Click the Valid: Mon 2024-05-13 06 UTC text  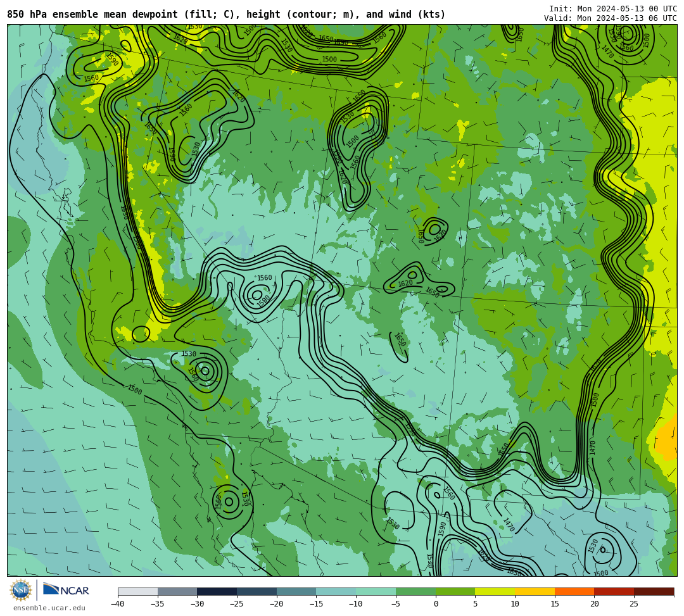(x=611, y=18)
